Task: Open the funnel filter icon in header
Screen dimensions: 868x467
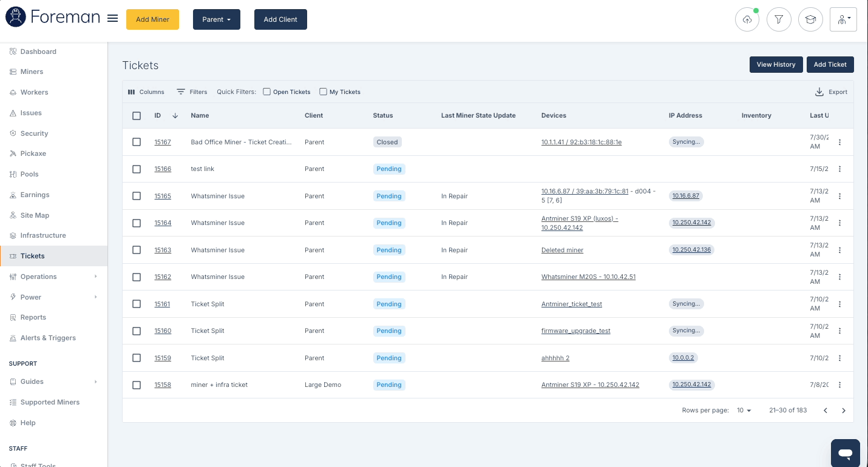Action: [x=779, y=19]
